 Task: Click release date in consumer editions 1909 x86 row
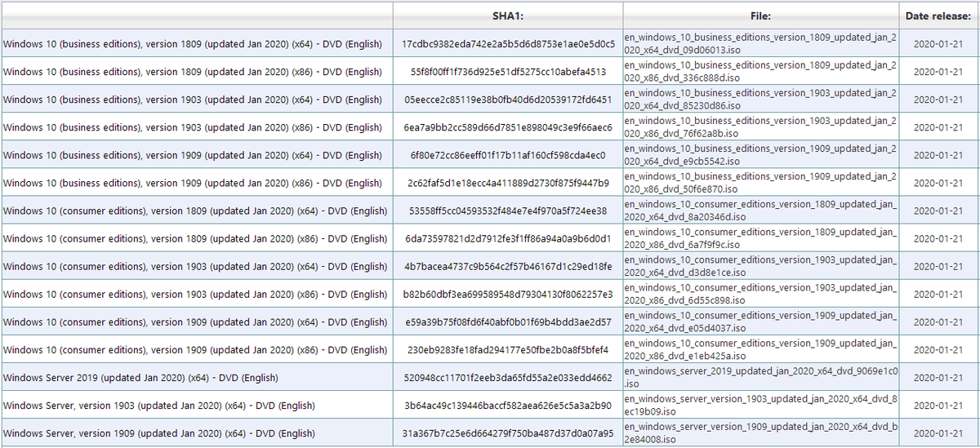coord(938,349)
